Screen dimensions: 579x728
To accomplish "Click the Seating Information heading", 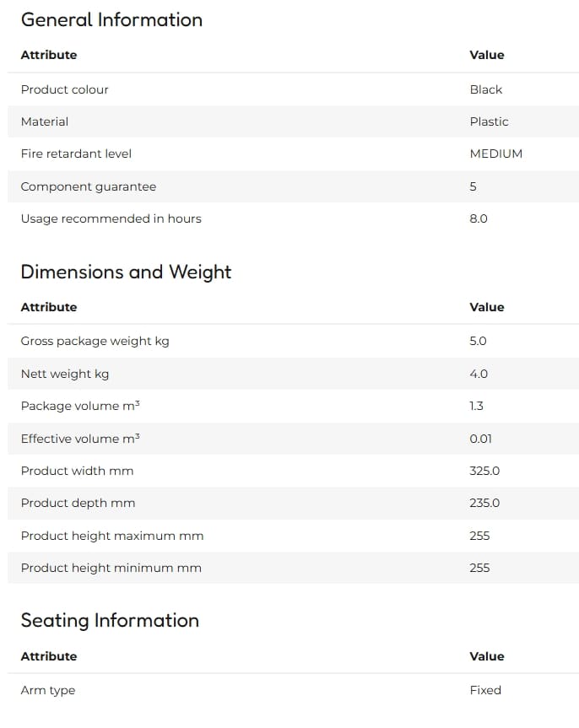I will pyautogui.click(x=110, y=621).
